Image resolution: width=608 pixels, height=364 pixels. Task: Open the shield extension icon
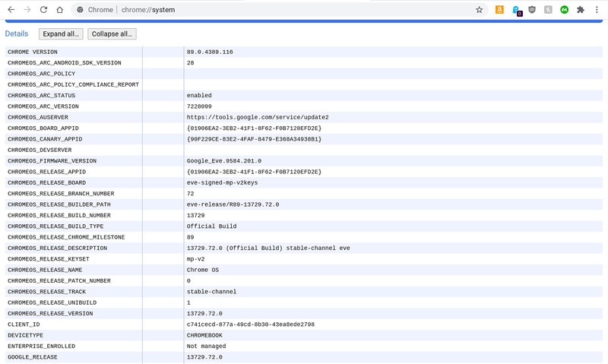(532, 10)
